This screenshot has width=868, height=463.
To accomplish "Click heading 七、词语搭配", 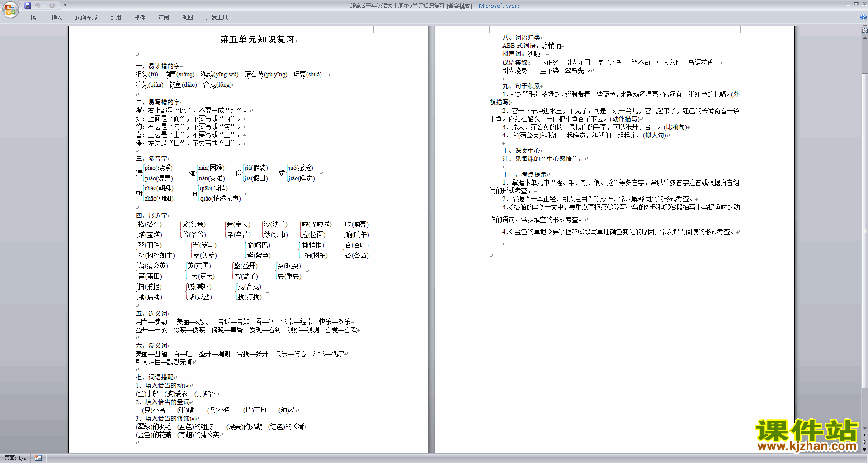I will 155,377.
